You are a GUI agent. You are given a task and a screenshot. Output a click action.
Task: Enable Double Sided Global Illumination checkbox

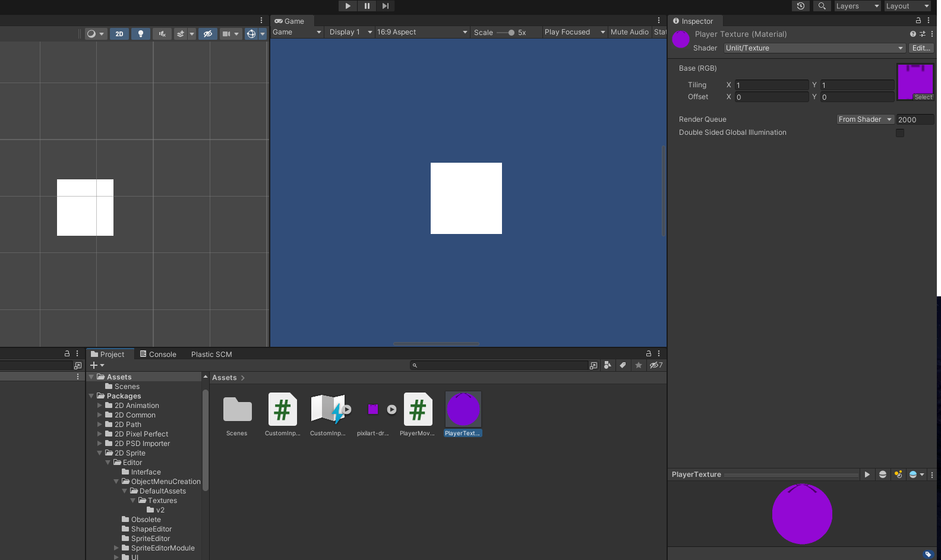(900, 133)
